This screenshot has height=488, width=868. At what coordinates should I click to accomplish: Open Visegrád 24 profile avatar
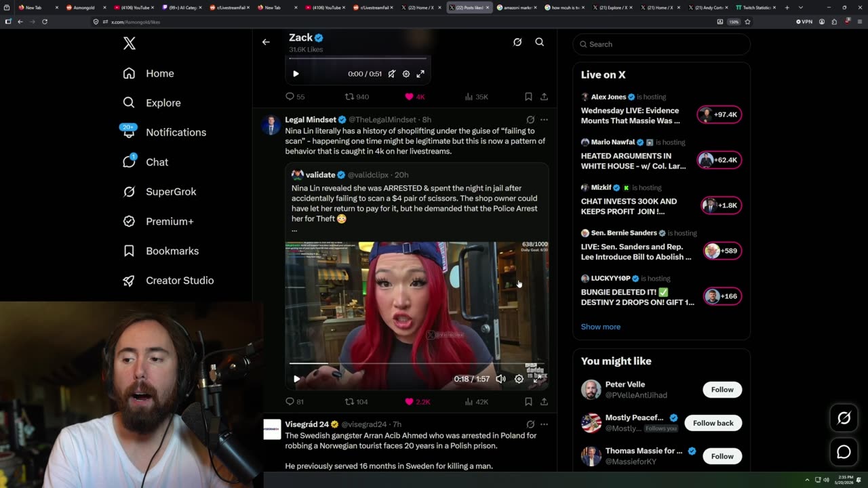coord(272,430)
